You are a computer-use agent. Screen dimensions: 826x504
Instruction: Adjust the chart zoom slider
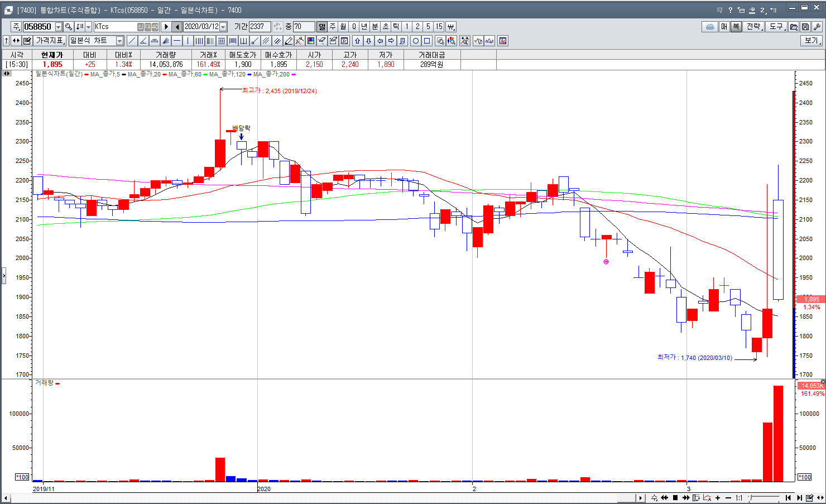[x=750, y=497]
